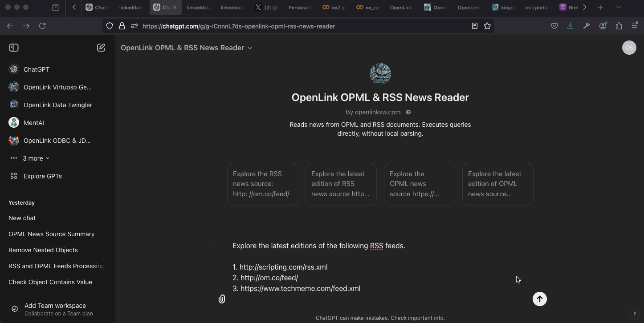Open the browser extensions puzzle icon
This screenshot has height=323, width=644.
[x=619, y=26]
